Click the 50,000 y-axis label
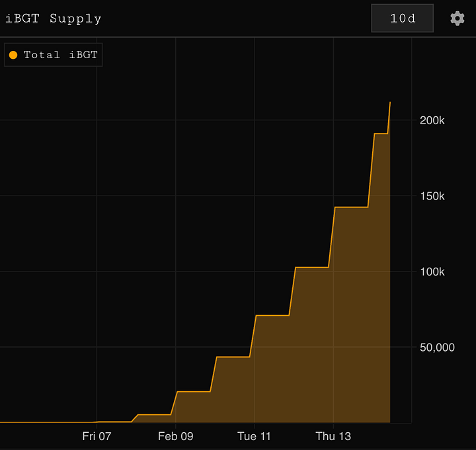This screenshot has width=476, height=450. (x=437, y=347)
